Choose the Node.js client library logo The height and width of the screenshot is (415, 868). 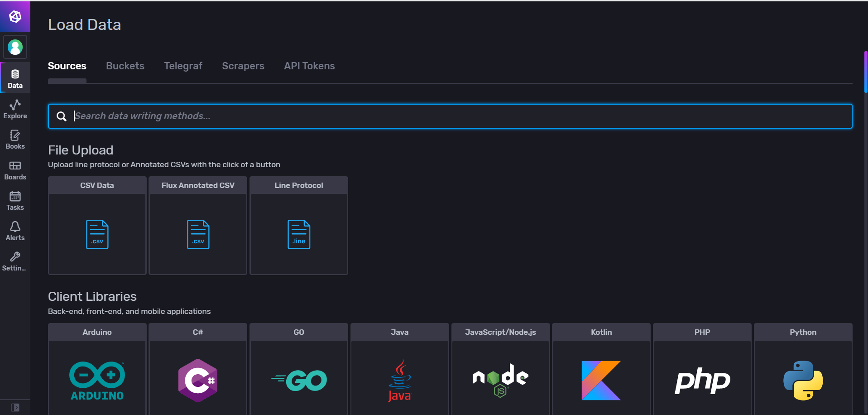pyautogui.click(x=500, y=381)
